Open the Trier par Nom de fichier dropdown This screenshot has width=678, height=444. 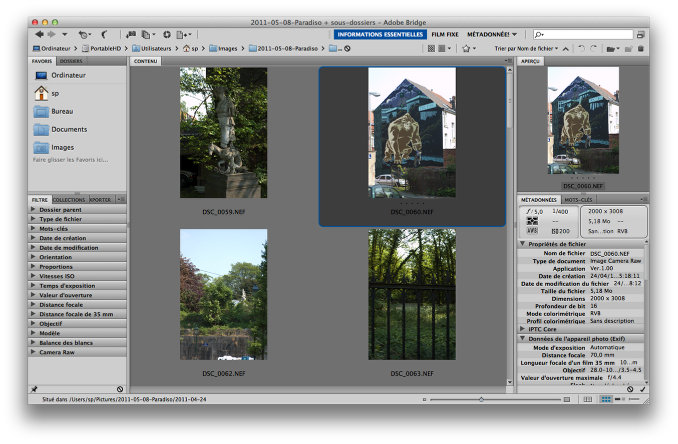pos(528,48)
